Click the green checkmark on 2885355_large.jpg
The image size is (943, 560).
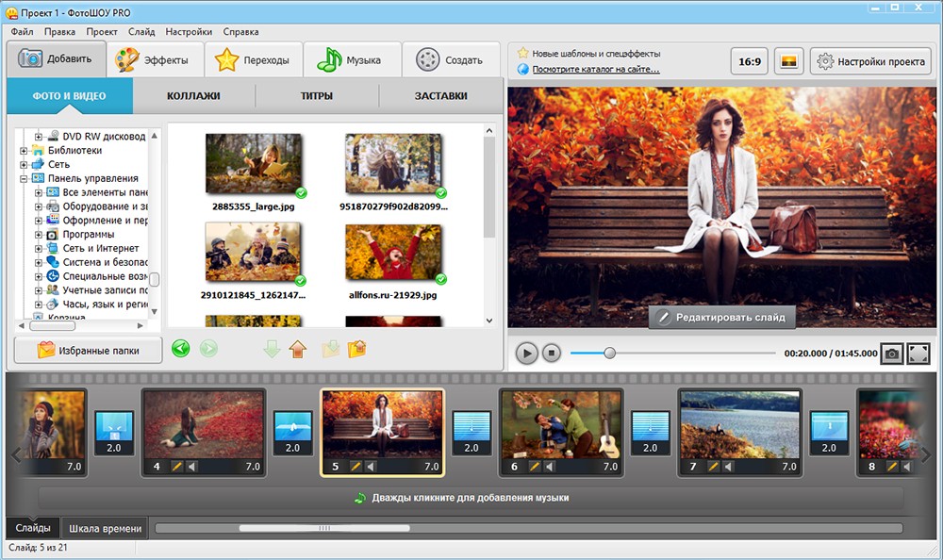pos(301,192)
